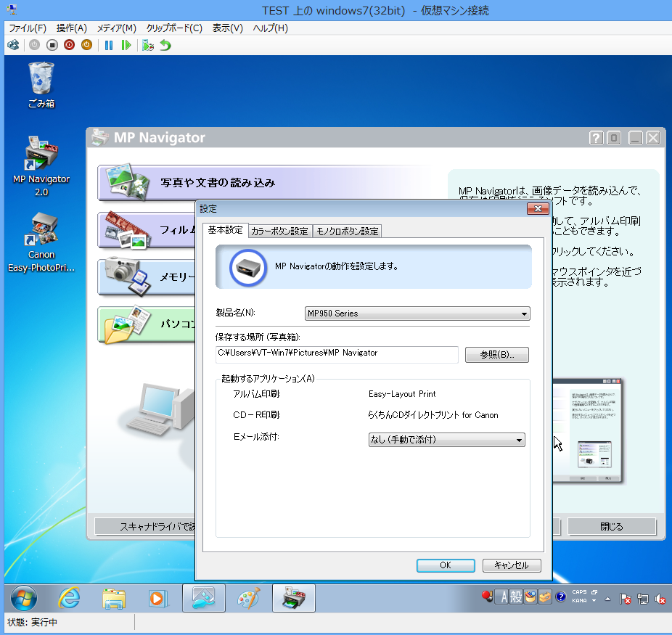Open the Eメール添付 dropdown
This screenshot has width=672, height=635.
point(446,440)
